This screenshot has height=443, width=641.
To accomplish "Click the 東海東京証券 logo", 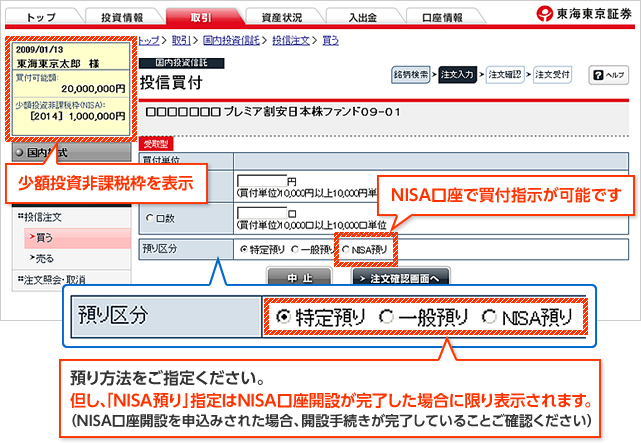I will pos(584,13).
